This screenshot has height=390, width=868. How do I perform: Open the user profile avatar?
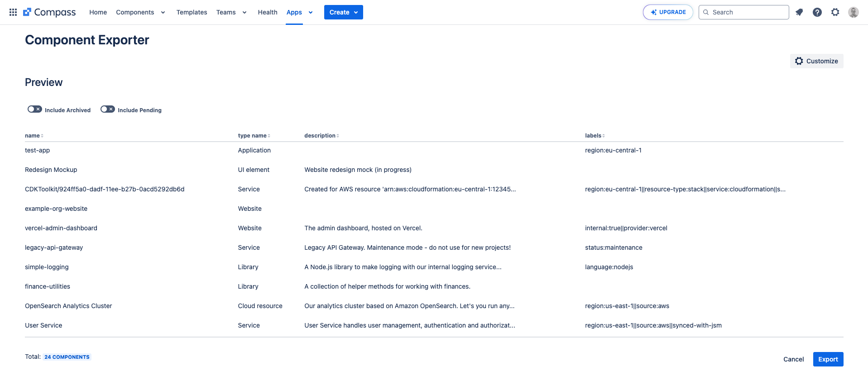(x=854, y=12)
